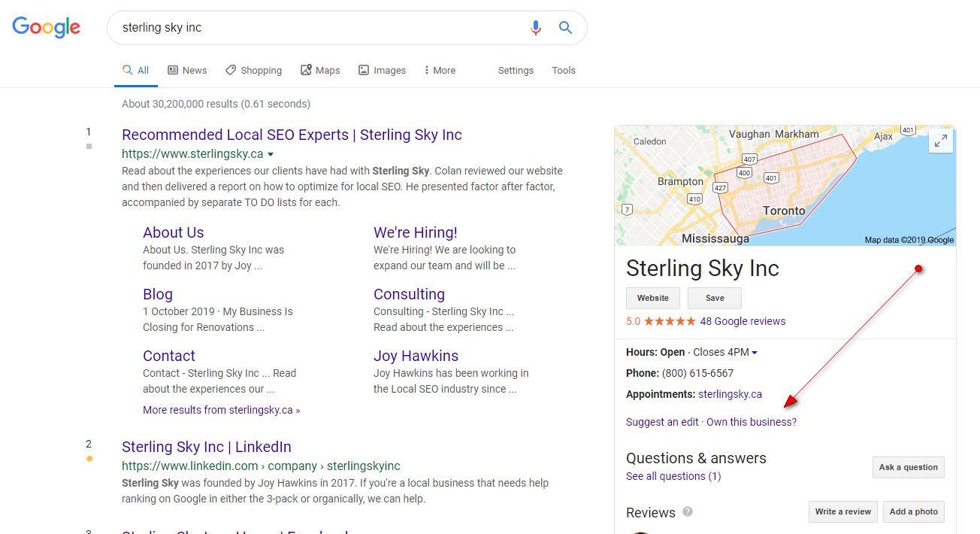980x534 pixels.
Task: Open 48 Google reviews link
Action: (x=743, y=321)
